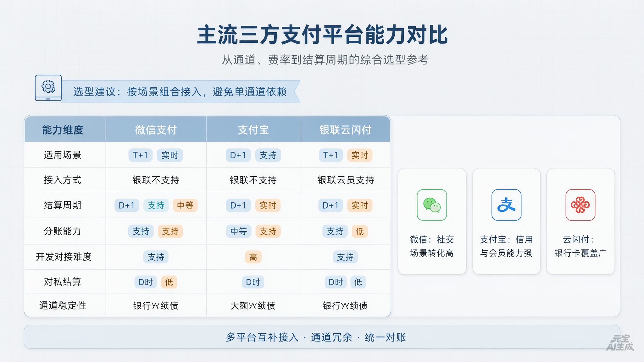This screenshot has width=644, height=362.
Task: Click the 中等 tag in 支付宝 分账能力
Action: click(x=239, y=232)
